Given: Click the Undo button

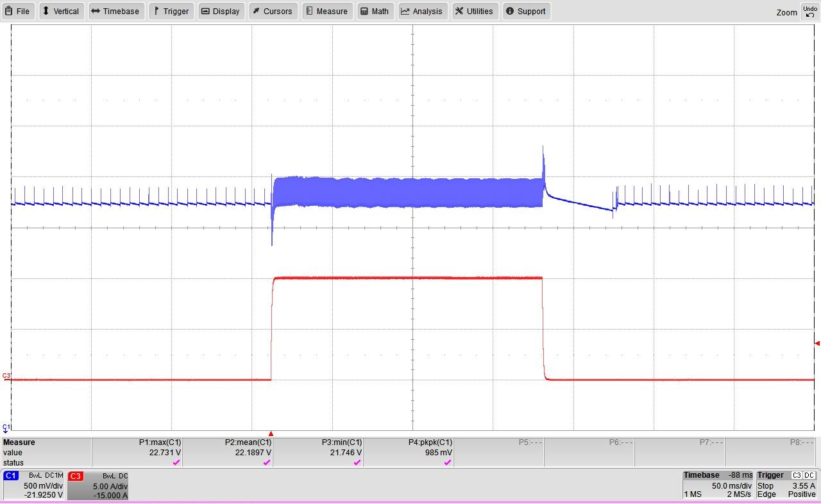Looking at the screenshot, I should (810, 12).
